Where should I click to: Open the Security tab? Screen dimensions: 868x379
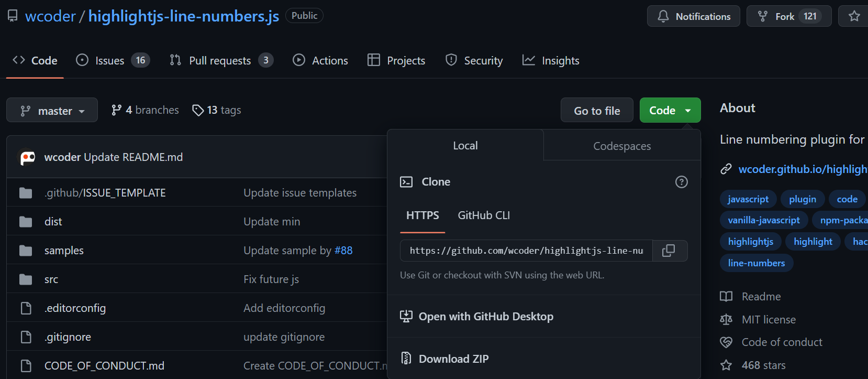click(474, 61)
